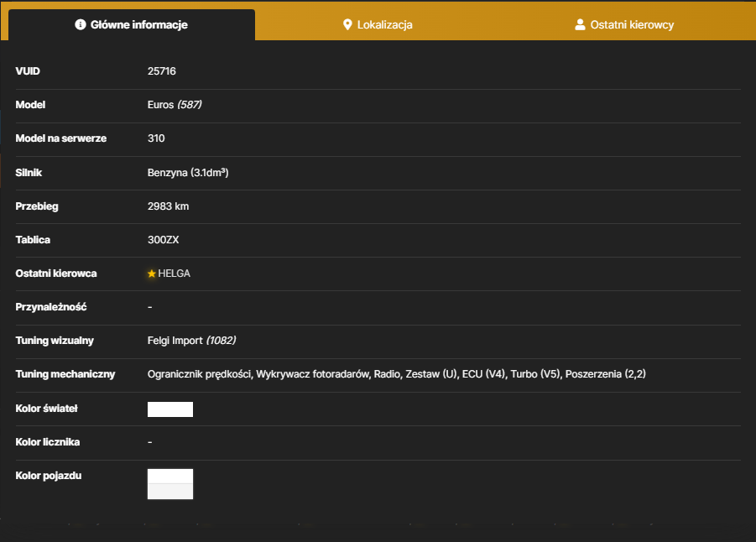756x542 pixels.
Task: Click the model value Euros (587)
Action: (175, 105)
